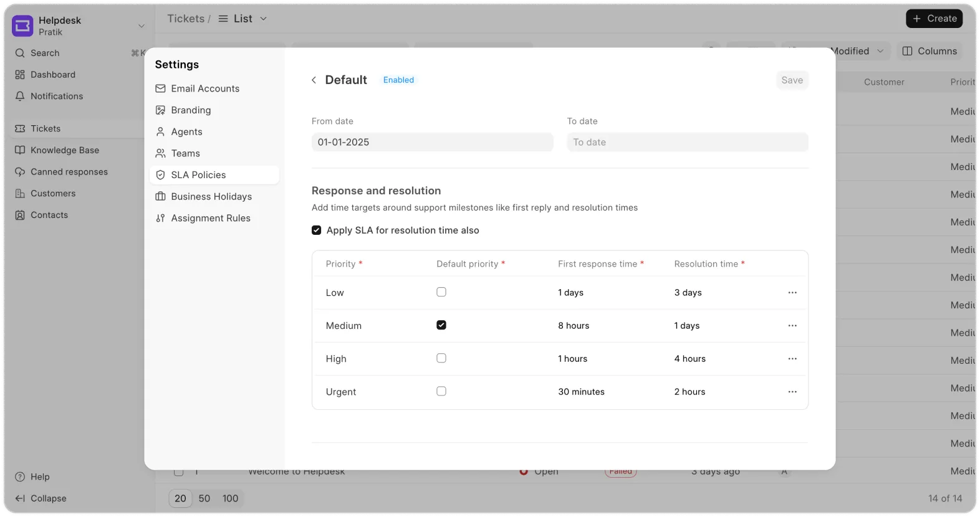Click the Helpdesk logo icon
This screenshot has height=517, width=980.
click(x=23, y=26)
